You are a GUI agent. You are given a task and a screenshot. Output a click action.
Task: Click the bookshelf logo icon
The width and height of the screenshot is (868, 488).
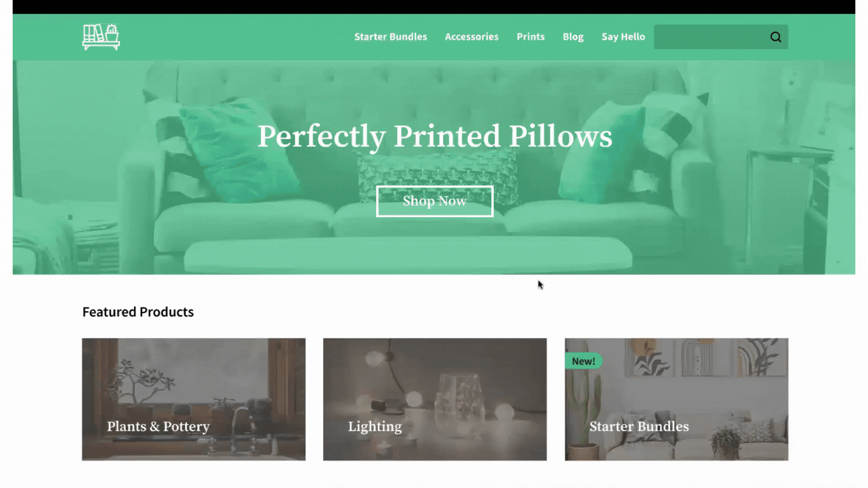coord(101,37)
